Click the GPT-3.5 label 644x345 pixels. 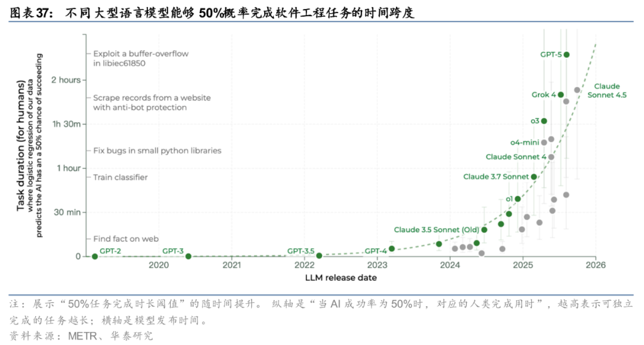[301, 251]
